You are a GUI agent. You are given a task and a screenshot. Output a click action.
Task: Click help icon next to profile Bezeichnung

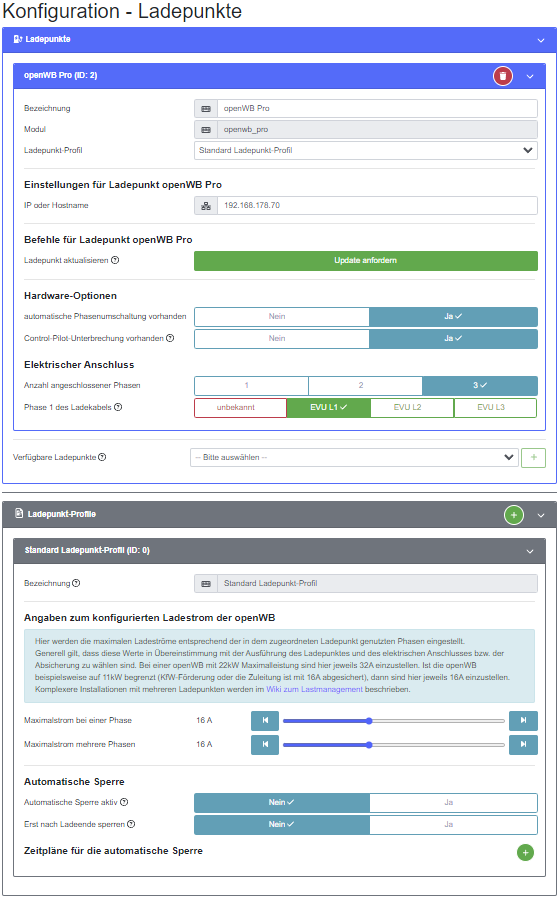pyautogui.click(x=76, y=583)
